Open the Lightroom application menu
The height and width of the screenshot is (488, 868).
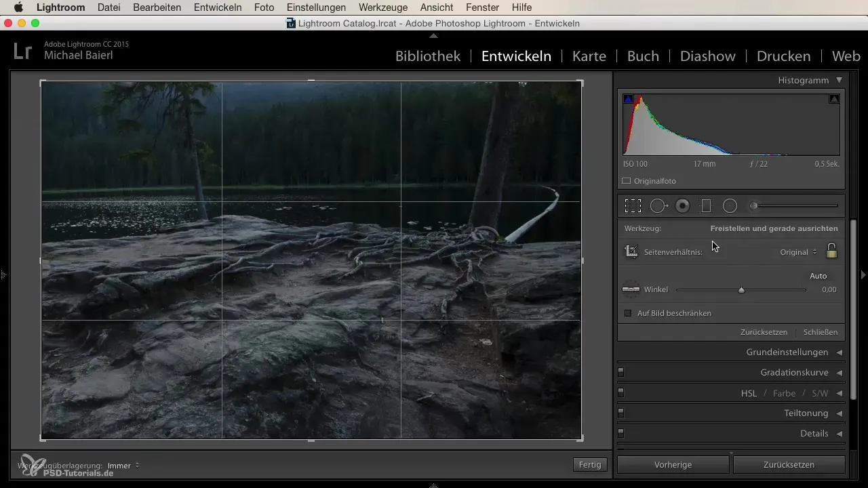(60, 7)
